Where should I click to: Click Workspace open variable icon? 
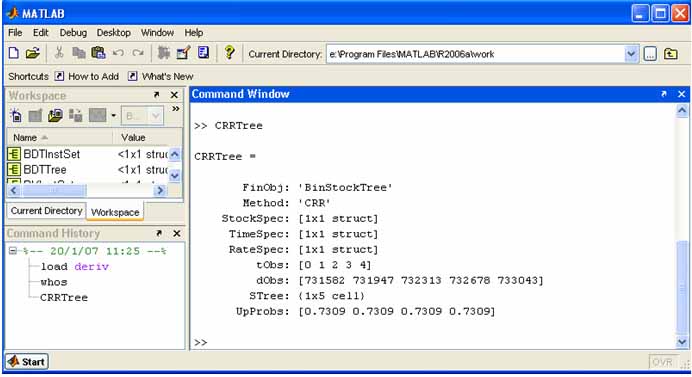point(35,116)
